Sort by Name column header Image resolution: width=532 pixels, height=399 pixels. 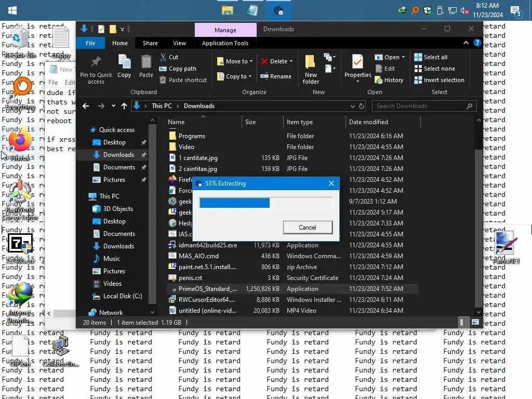tap(203, 122)
